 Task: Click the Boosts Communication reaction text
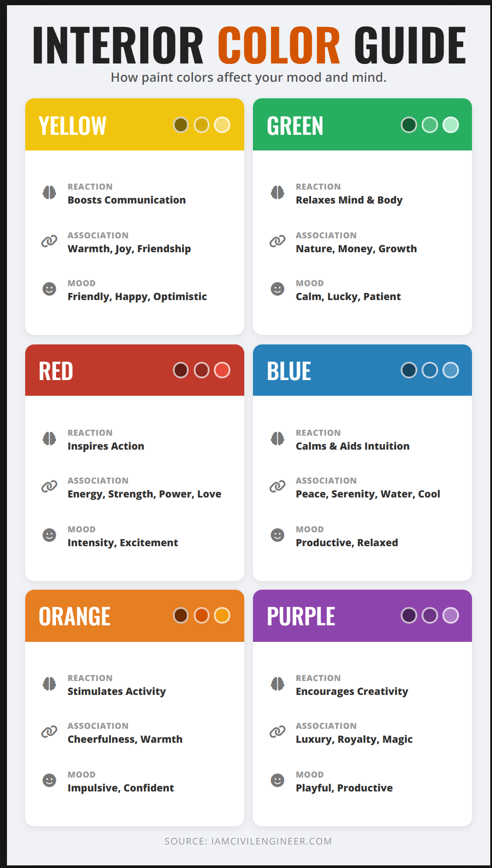126,200
